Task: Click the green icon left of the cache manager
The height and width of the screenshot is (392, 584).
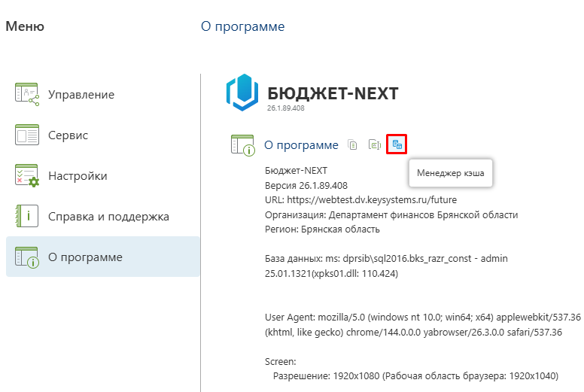Action: pyautogui.click(x=374, y=145)
